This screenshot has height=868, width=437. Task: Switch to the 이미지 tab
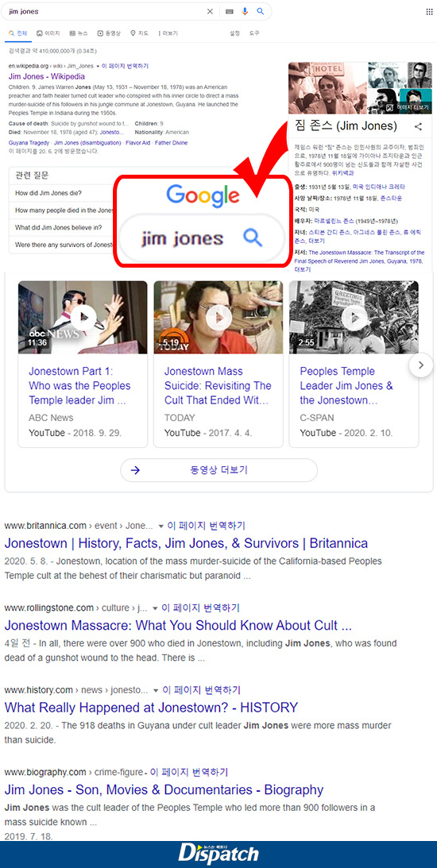click(48, 33)
